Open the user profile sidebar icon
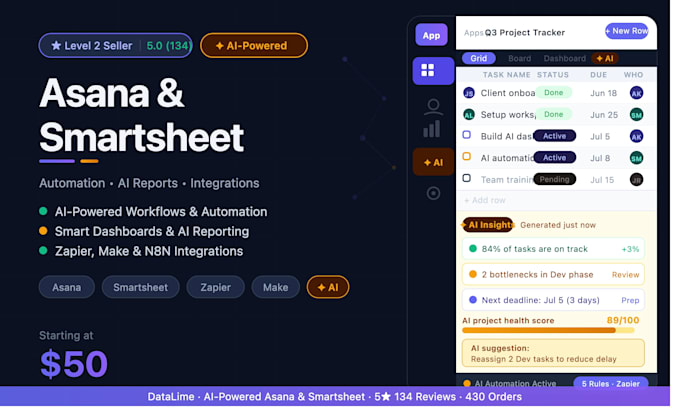This screenshot has width=680, height=416. point(433,106)
